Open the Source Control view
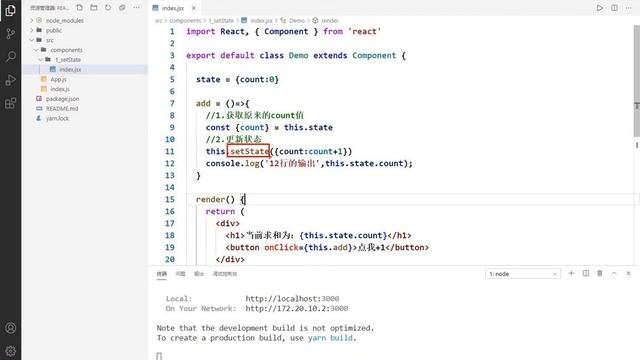This screenshot has width=640, height=360. pyautogui.click(x=11, y=33)
